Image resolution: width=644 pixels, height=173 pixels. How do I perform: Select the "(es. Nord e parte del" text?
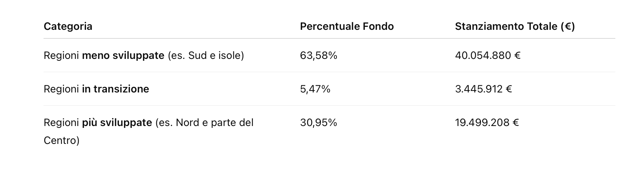coord(204,123)
